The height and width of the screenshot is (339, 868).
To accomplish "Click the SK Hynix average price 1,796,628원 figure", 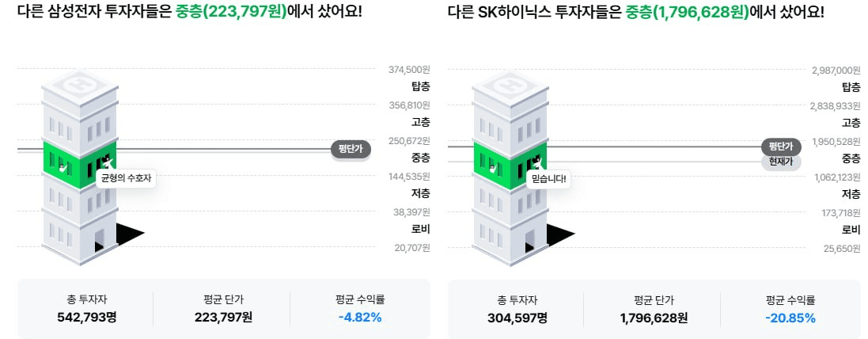I will click(x=654, y=318).
